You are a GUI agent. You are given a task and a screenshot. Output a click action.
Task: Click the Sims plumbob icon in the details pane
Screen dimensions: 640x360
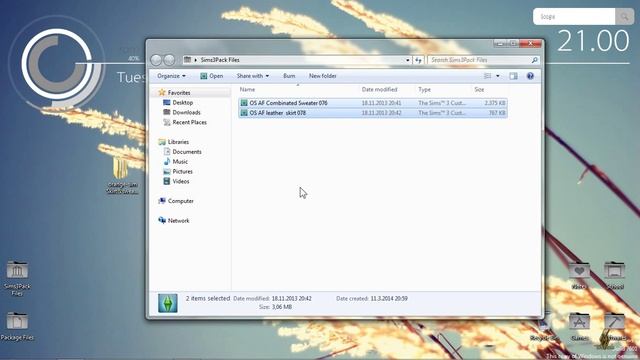coord(168,303)
